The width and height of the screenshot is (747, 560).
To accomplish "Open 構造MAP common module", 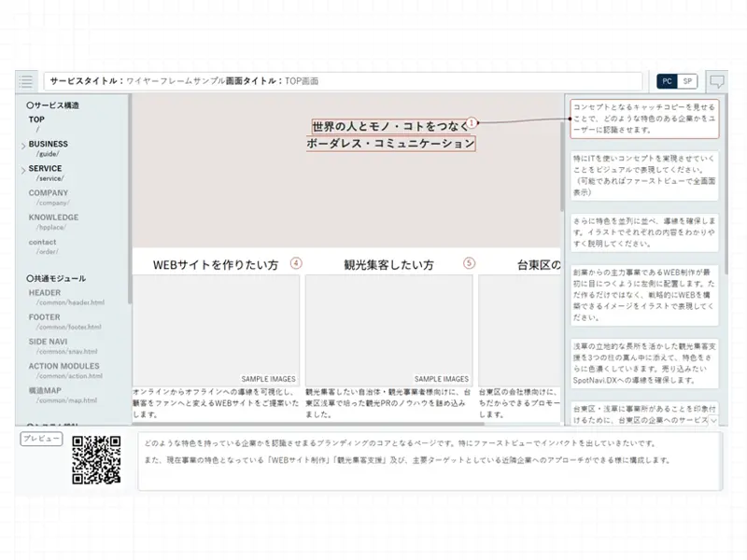I will click(45, 390).
